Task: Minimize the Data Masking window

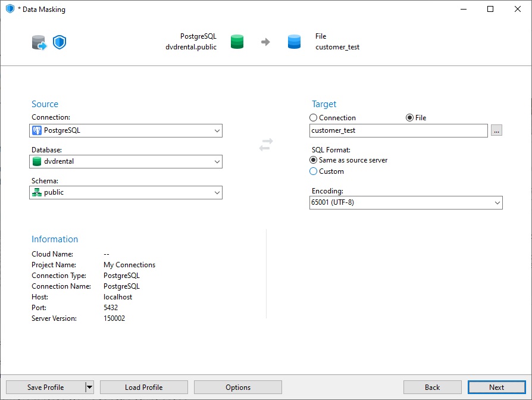Action: coord(464,9)
